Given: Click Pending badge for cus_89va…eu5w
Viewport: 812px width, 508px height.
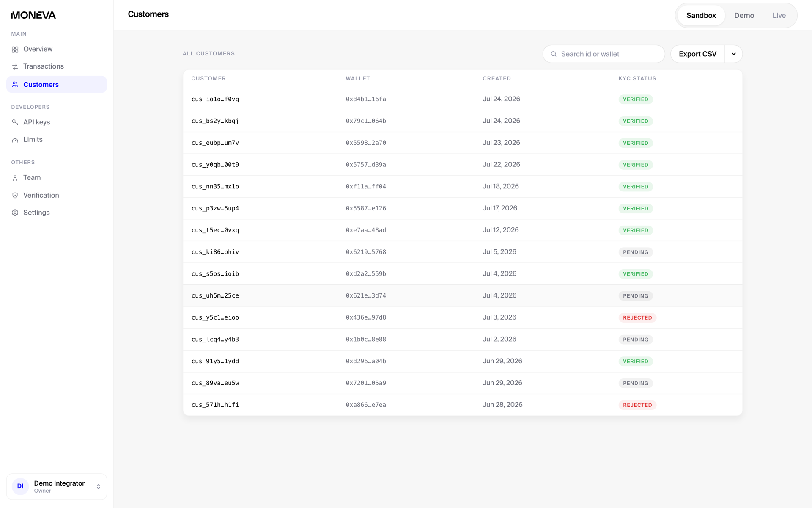Looking at the screenshot, I should 636,383.
